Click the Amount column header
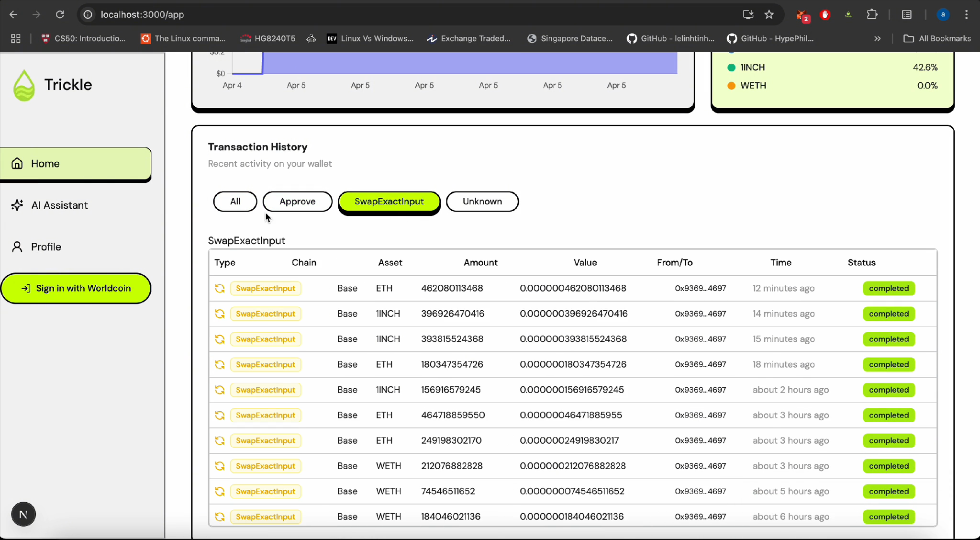 (x=480, y=262)
